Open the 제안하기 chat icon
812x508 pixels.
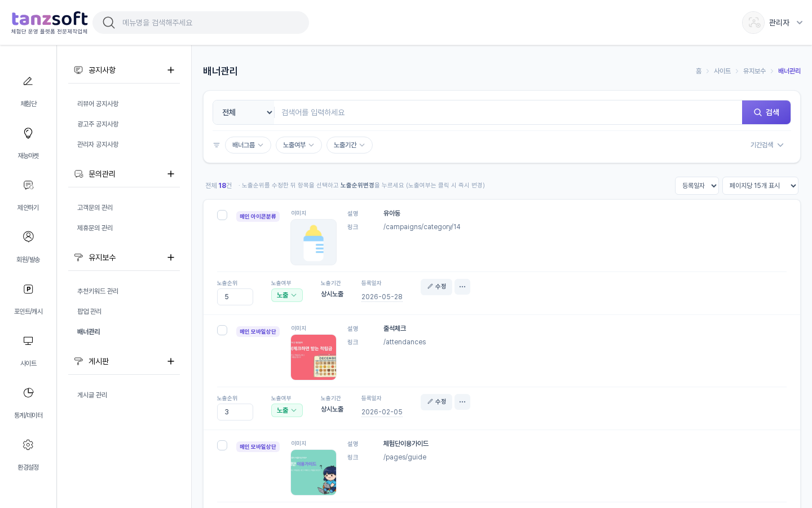pos(28,185)
